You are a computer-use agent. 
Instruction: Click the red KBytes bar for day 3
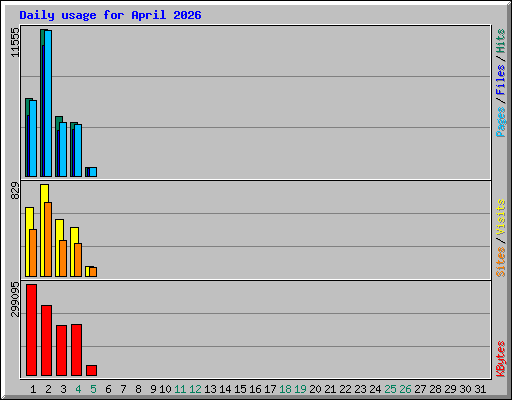pos(61,350)
